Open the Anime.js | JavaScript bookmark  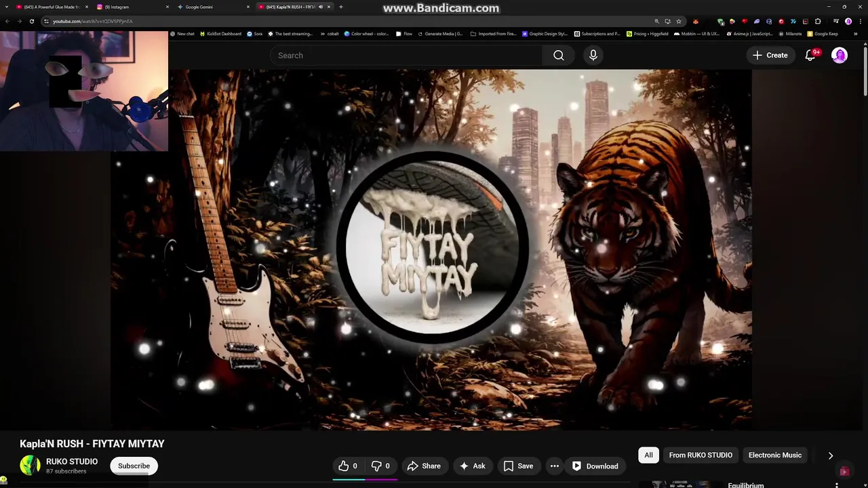pos(749,33)
